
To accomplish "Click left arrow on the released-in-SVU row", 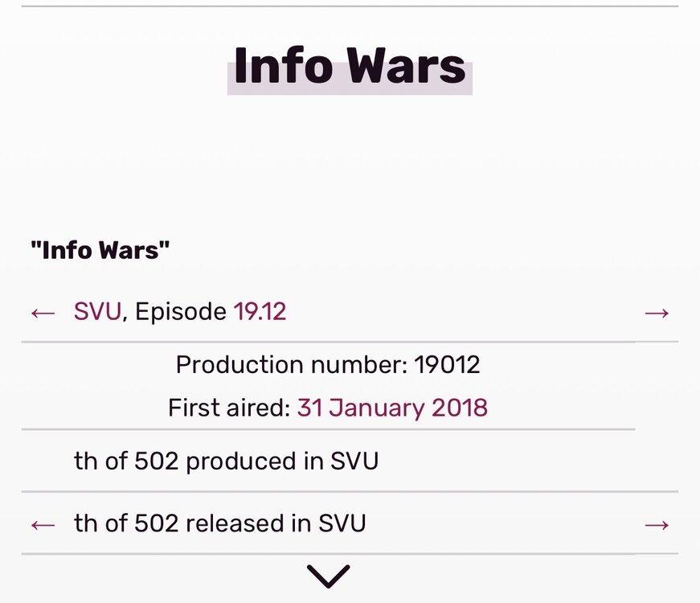I will coord(43,524).
